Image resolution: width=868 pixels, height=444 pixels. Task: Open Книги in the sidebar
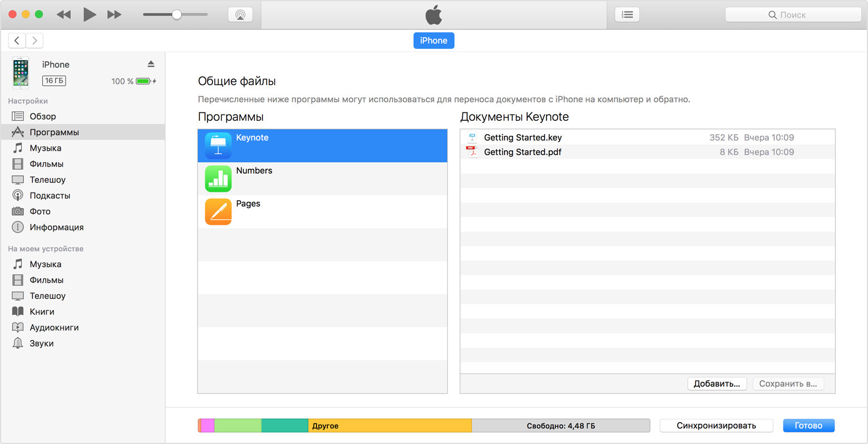tap(82, 312)
